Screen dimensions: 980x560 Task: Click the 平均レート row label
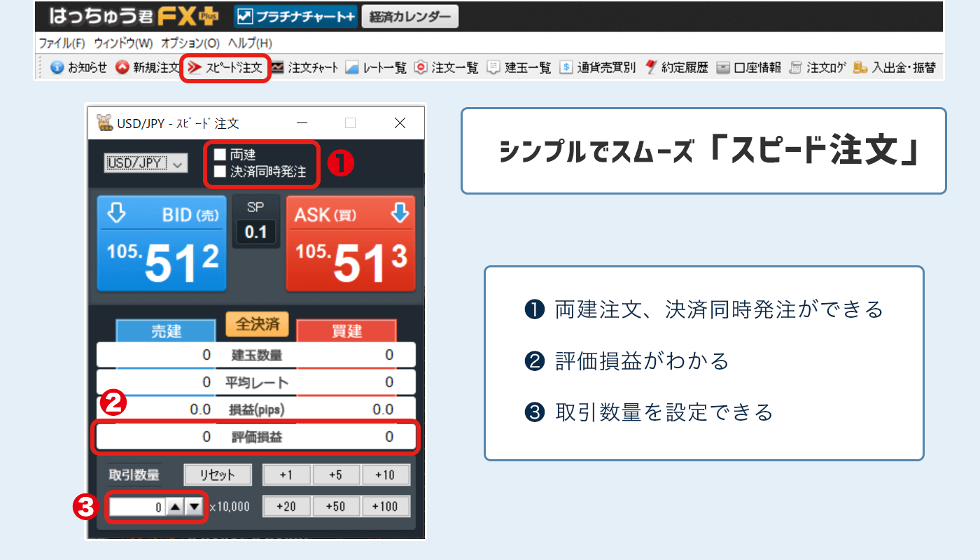256,383
